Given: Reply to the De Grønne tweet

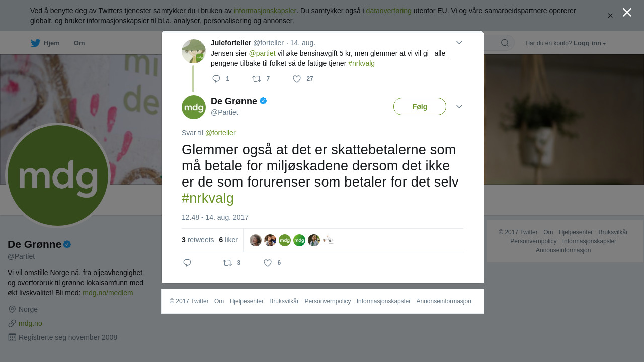Looking at the screenshot, I should point(187,263).
